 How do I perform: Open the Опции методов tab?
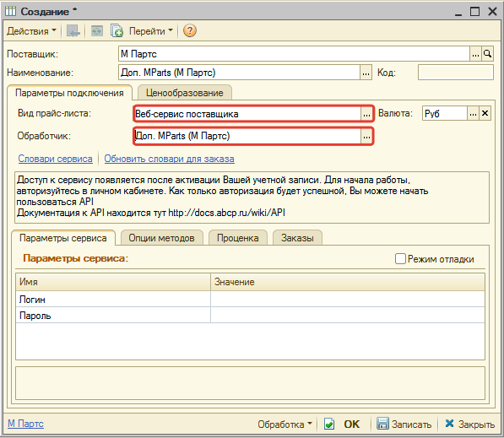pyautogui.click(x=162, y=238)
